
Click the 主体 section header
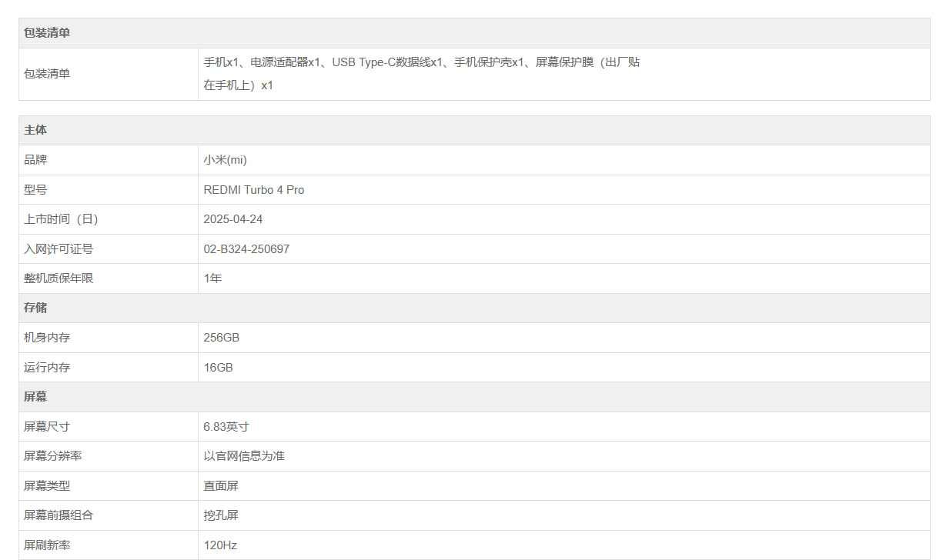[35, 130]
